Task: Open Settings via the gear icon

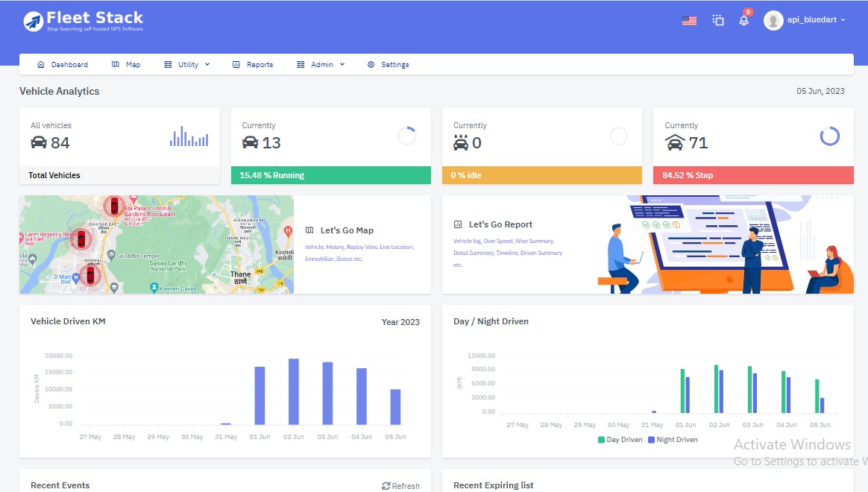Action: pyautogui.click(x=370, y=64)
